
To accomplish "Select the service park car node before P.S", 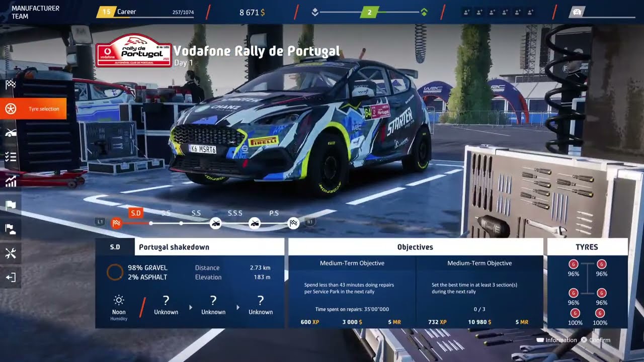I will [x=255, y=223].
